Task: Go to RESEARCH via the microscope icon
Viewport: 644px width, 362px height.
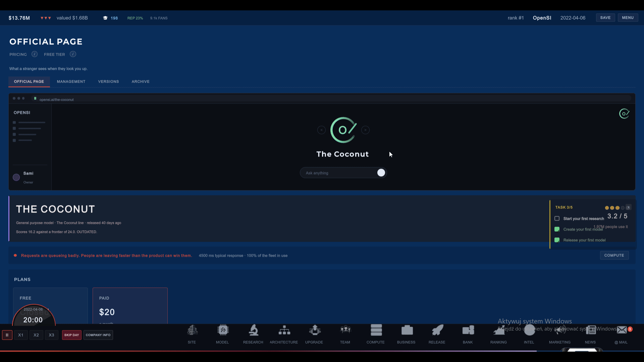Action: click(253, 330)
